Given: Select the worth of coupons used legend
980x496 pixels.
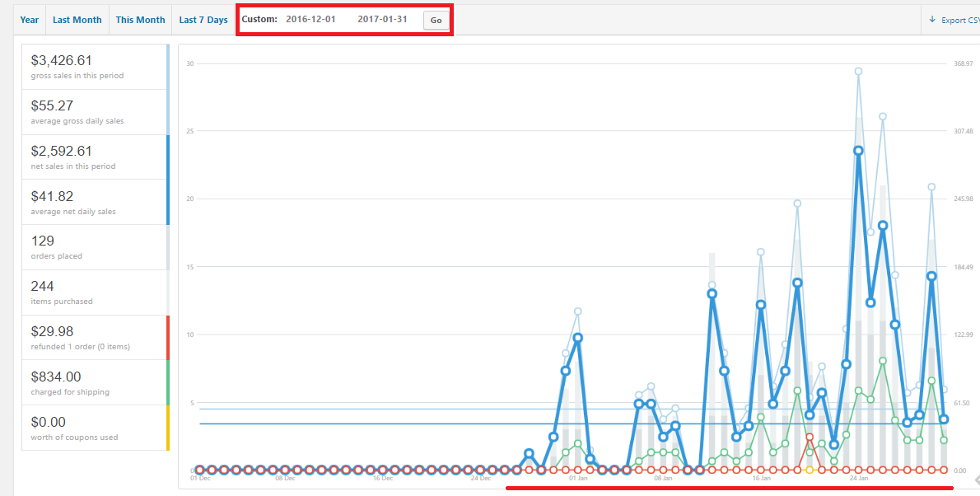Looking at the screenshot, I should coord(95,428).
